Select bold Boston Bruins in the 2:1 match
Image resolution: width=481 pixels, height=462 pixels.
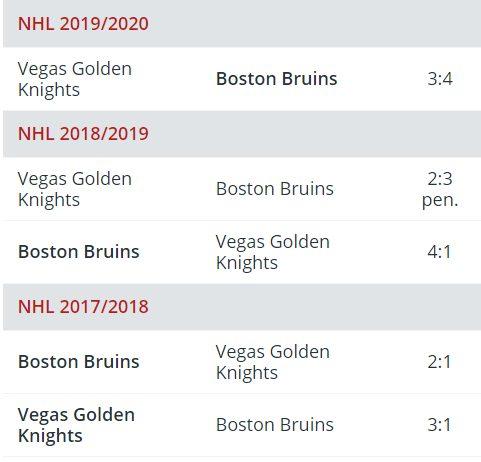pyautogui.click(x=79, y=362)
